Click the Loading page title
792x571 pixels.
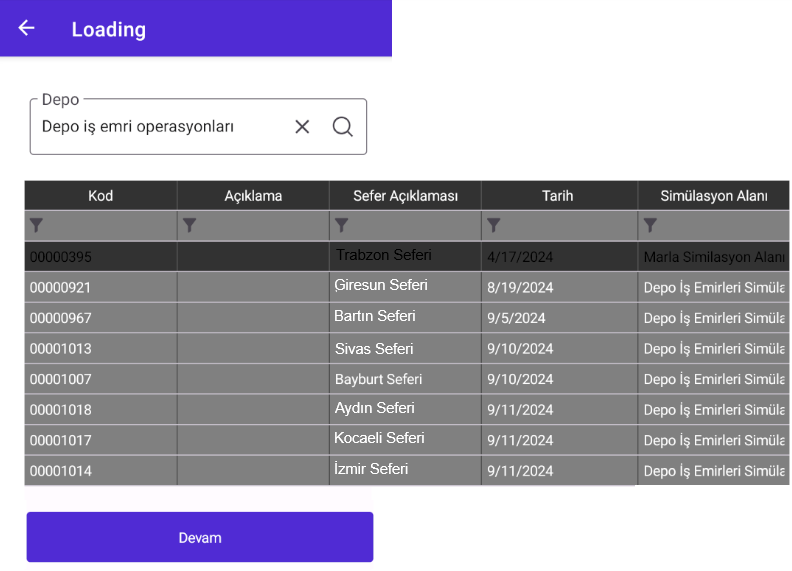click(x=109, y=29)
